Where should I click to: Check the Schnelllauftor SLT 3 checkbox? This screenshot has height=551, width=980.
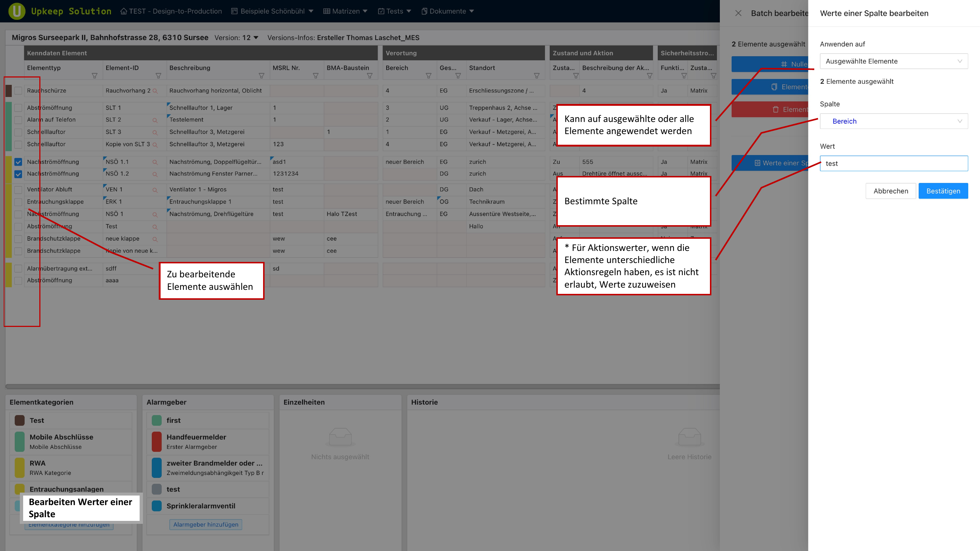point(18,132)
